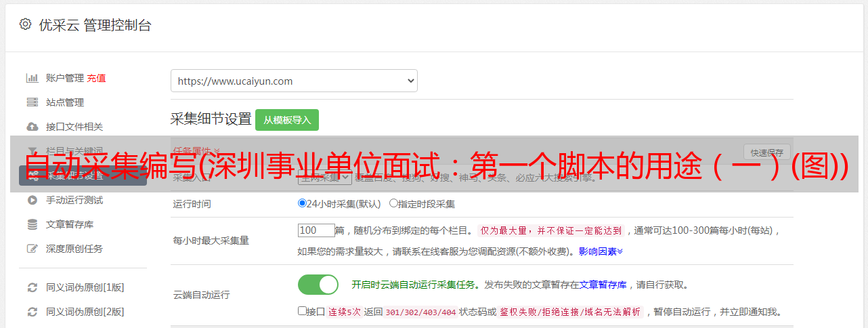
Task: Click the database icon for 文章暂存库
Action: [x=32, y=224]
